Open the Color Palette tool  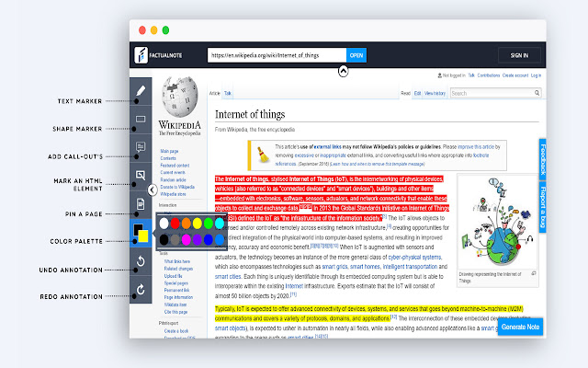141,233
